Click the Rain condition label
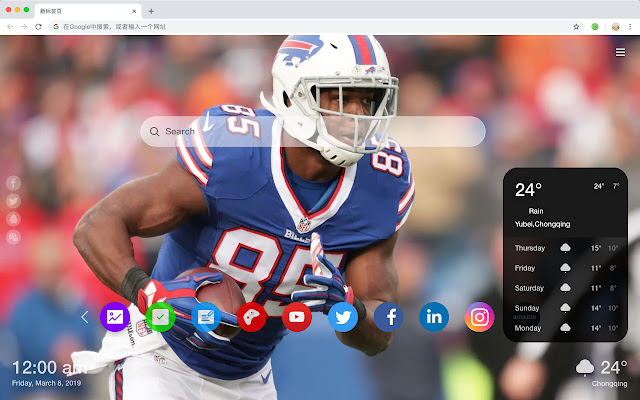 536,211
